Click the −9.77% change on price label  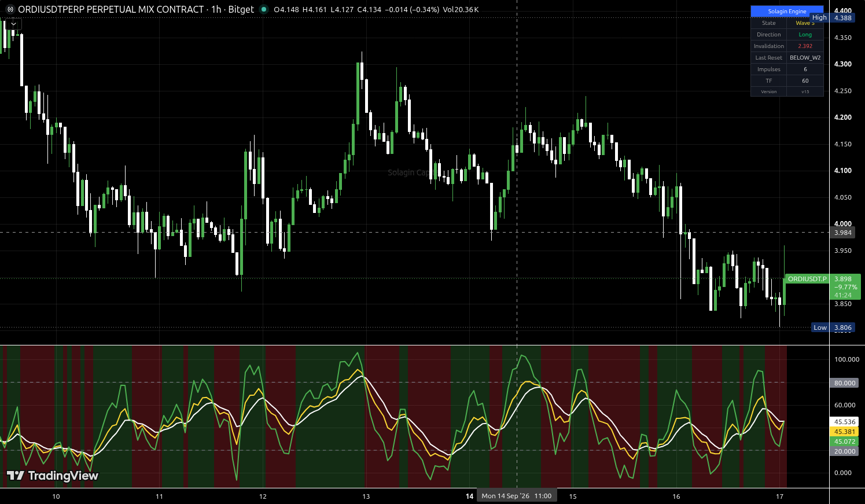tap(845, 287)
